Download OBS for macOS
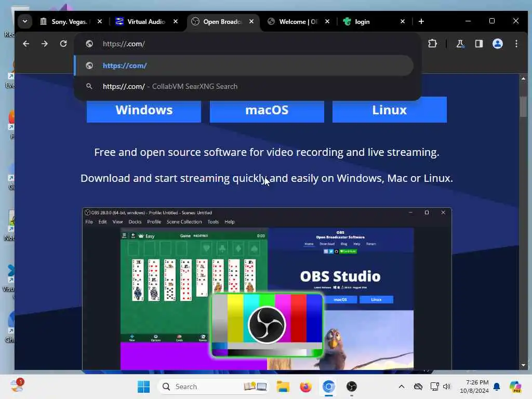 (x=267, y=110)
